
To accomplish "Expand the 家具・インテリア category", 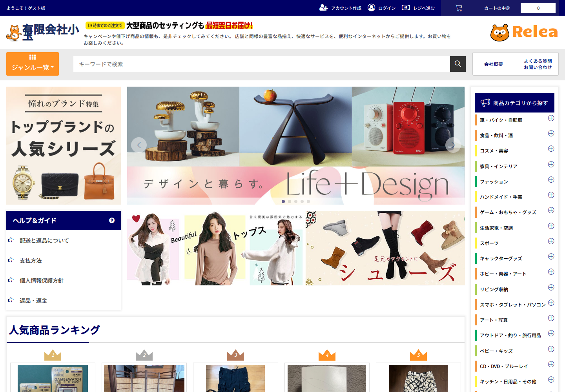I will (x=551, y=164).
